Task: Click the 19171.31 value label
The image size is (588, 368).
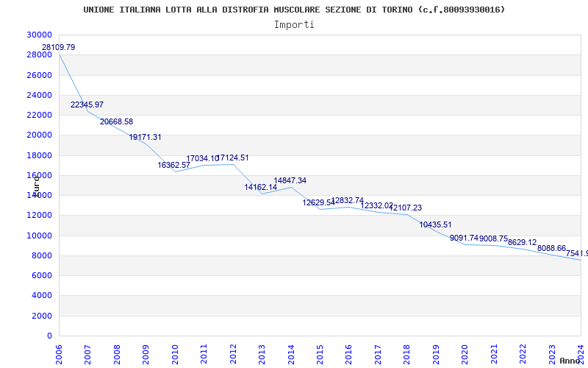Action: [145, 137]
